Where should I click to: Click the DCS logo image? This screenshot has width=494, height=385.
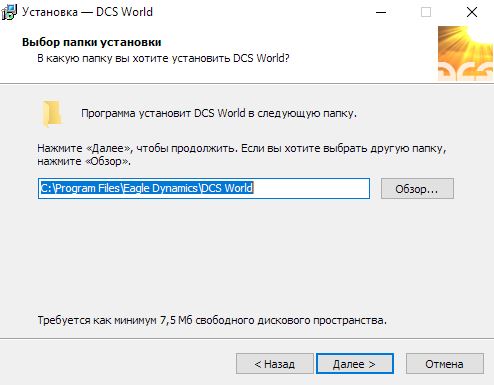click(x=465, y=53)
